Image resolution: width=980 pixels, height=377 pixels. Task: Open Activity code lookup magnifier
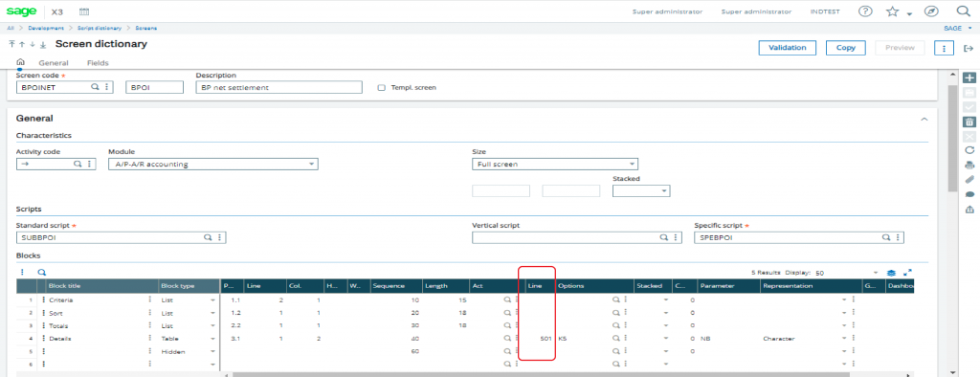click(x=78, y=164)
